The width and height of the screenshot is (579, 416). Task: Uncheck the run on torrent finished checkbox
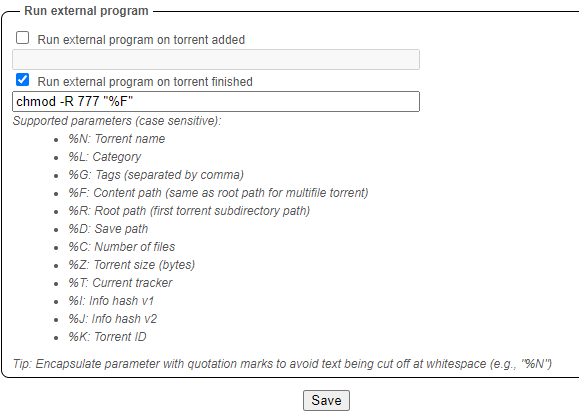point(23,80)
